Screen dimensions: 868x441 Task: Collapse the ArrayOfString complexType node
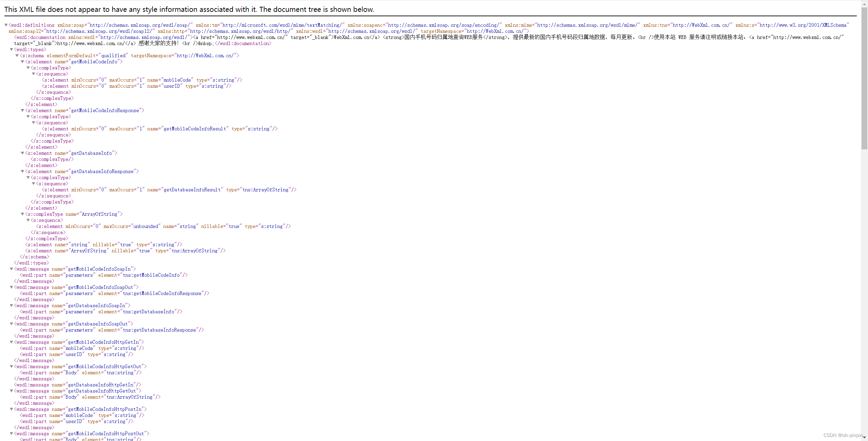tap(22, 214)
